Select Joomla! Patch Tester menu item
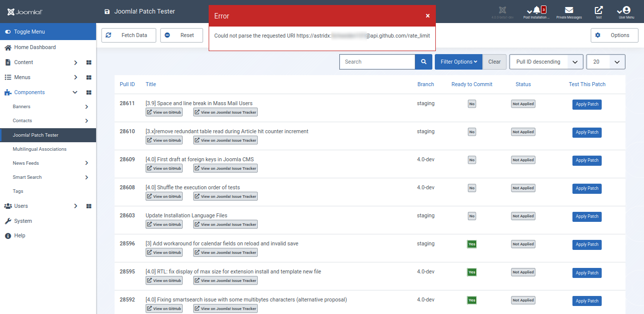644x314 pixels. pos(48,135)
